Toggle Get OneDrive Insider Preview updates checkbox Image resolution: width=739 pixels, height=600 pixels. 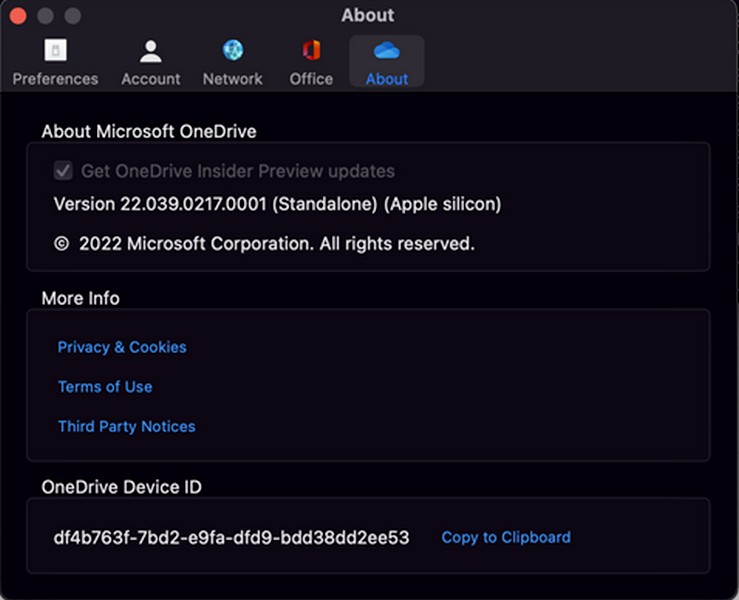(63, 171)
